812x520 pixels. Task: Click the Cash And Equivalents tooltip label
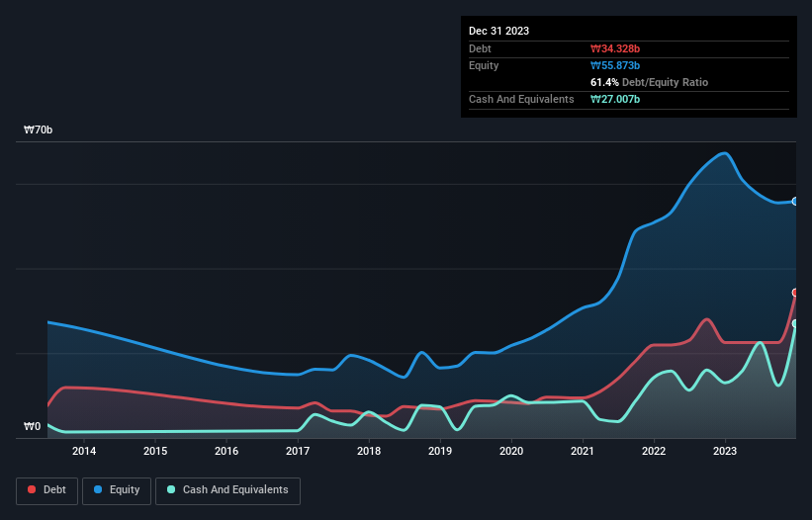[521, 99]
